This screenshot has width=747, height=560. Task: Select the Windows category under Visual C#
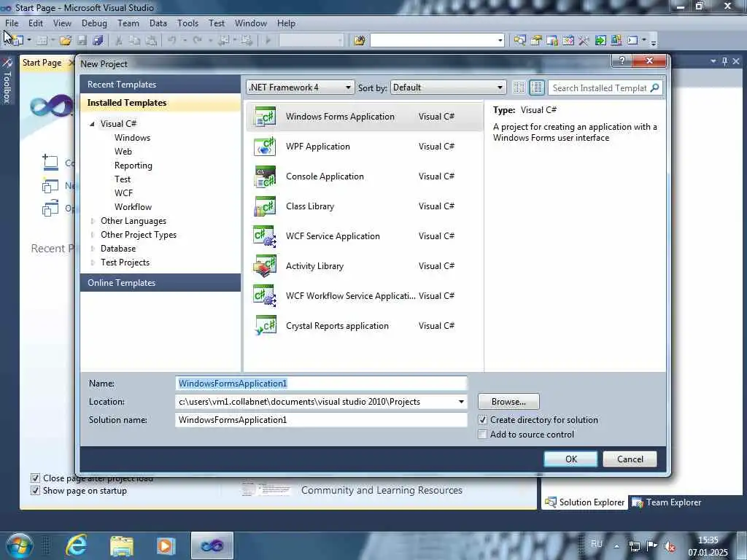(133, 138)
